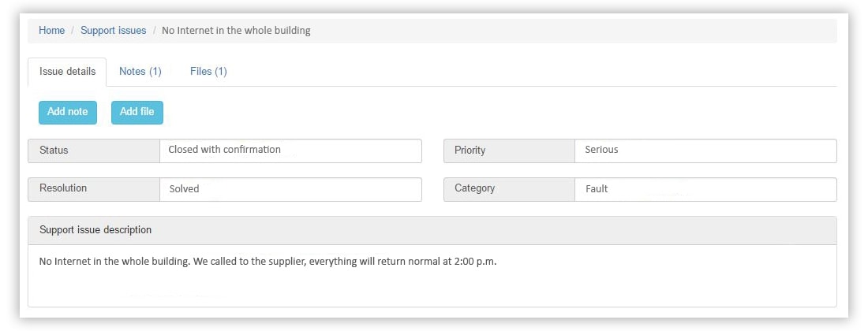
Task: Click the Support issue description header
Action: pos(432,230)
